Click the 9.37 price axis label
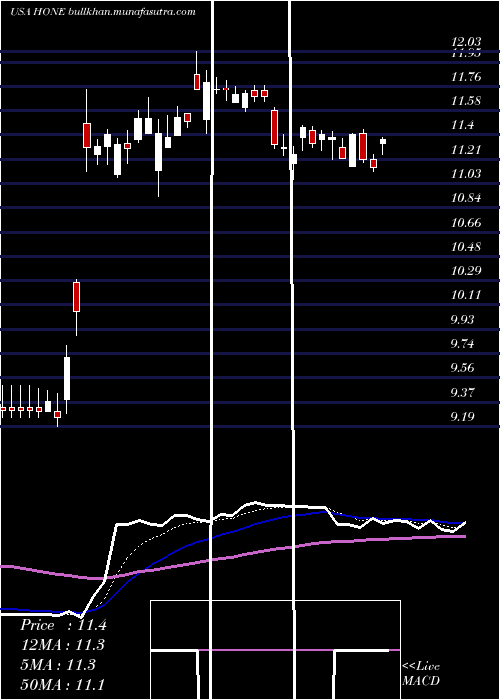Viewport: 500px width, 700px height. (462, 393)
